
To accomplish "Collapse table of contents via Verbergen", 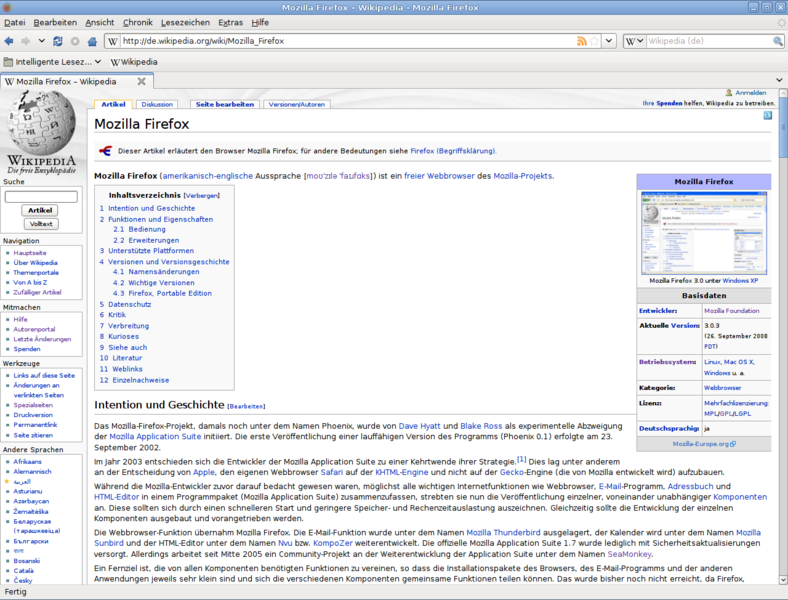I will click(x=201, y=196).
